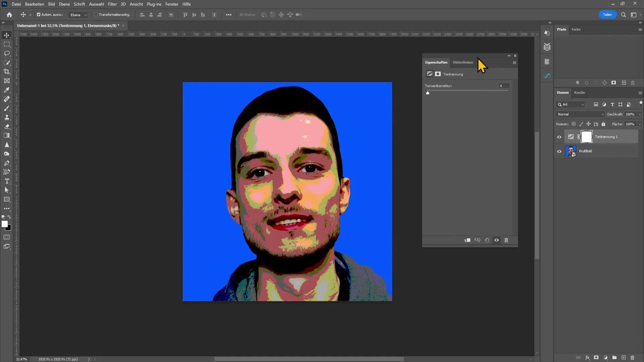Screen dimensions: 644x362
Task: Add layer style fx icon
Action: click(587, 358)
